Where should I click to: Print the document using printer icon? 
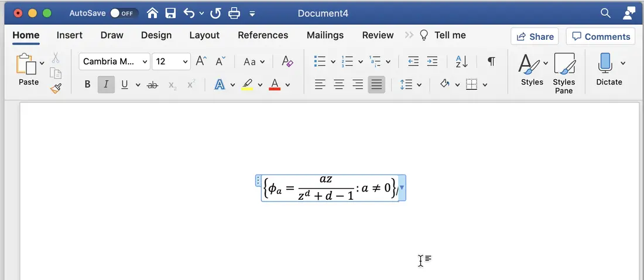pyautogui.click(x=234, y=13)
